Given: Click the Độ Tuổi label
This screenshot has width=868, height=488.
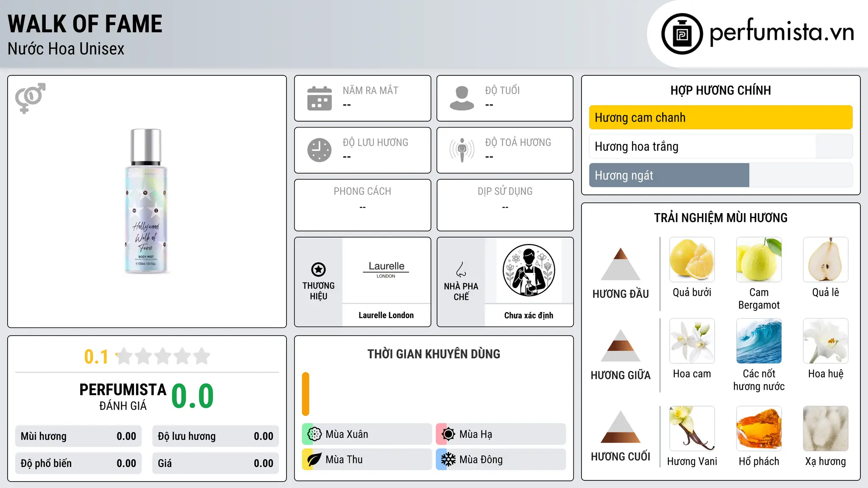Looking at the screenshot, I should [x=502, y=90].
